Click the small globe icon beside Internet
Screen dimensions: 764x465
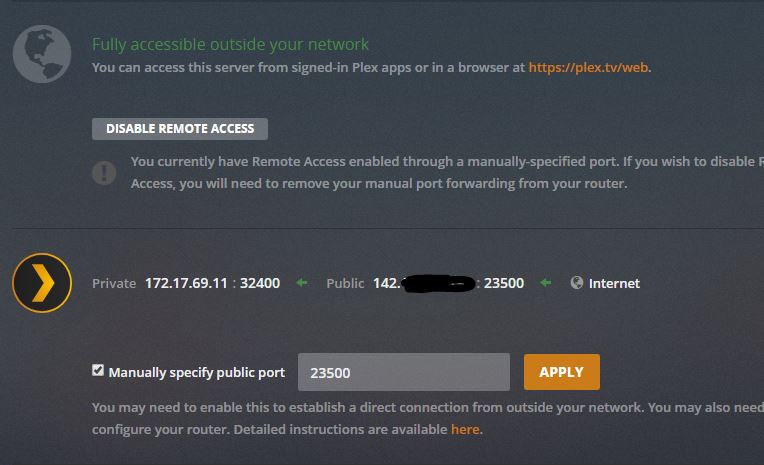(577, 283)
